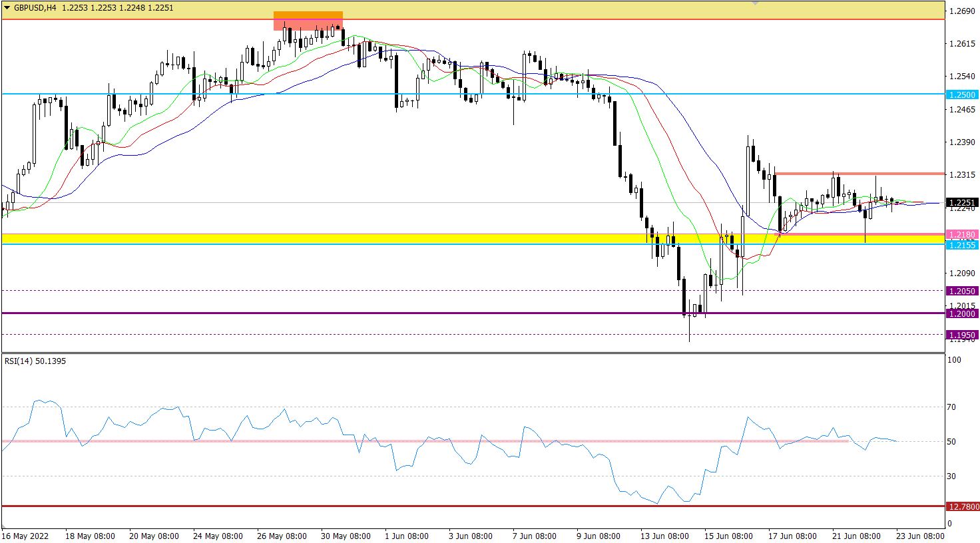Click the red 12.7800 RSI level label
The height and width of the screenshot is (543, 980).
tap(962, 506)
